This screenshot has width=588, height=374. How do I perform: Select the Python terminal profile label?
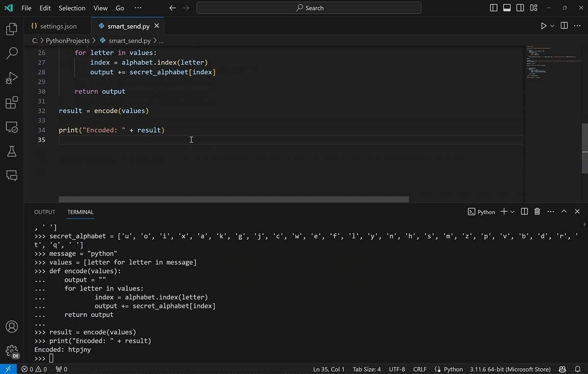(481, 212)
